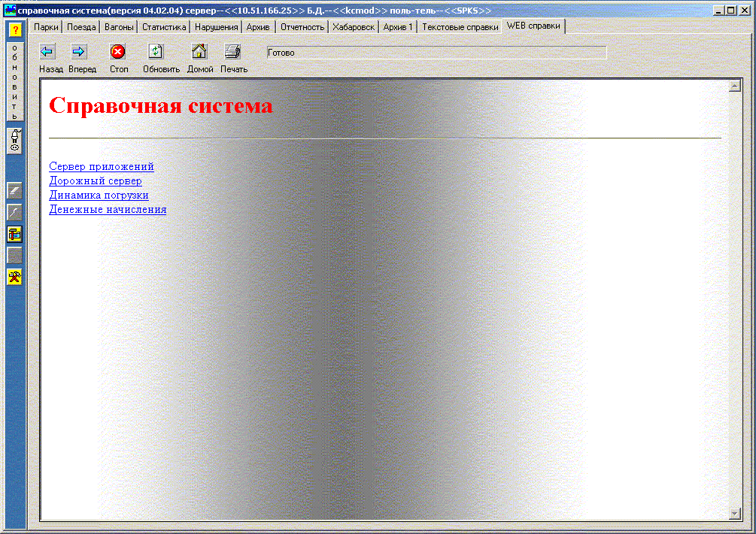Select the Текстовые справки tab

click(x=460, y=27)
